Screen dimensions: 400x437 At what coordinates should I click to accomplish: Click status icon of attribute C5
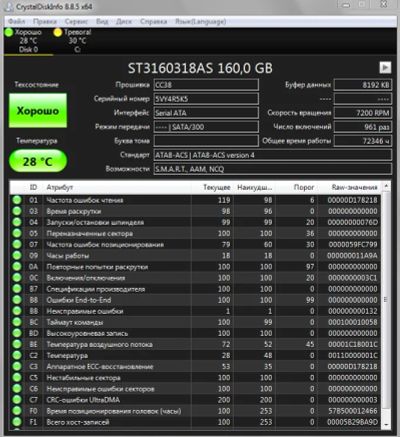point(17,377)
